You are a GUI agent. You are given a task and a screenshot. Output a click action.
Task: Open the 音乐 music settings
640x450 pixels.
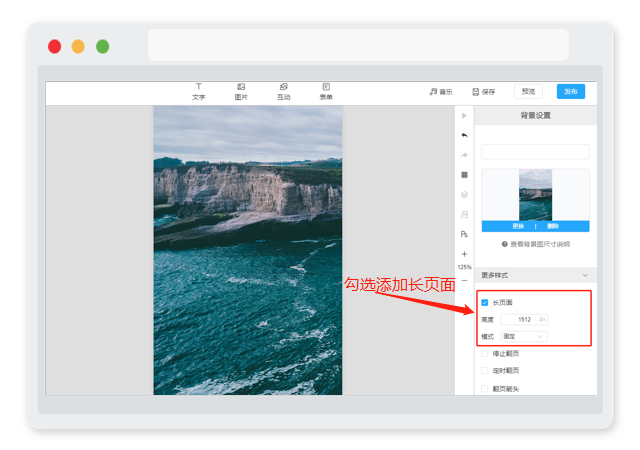441,92
